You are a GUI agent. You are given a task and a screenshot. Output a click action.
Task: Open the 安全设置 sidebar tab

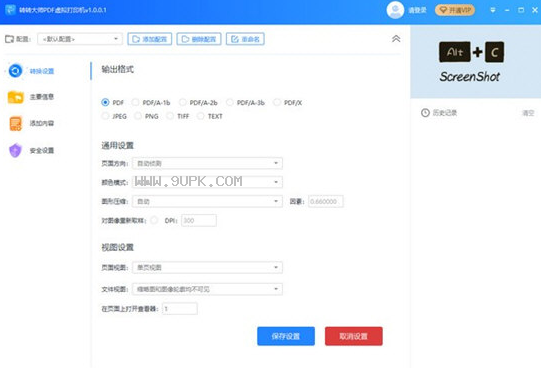coord(31,150)
